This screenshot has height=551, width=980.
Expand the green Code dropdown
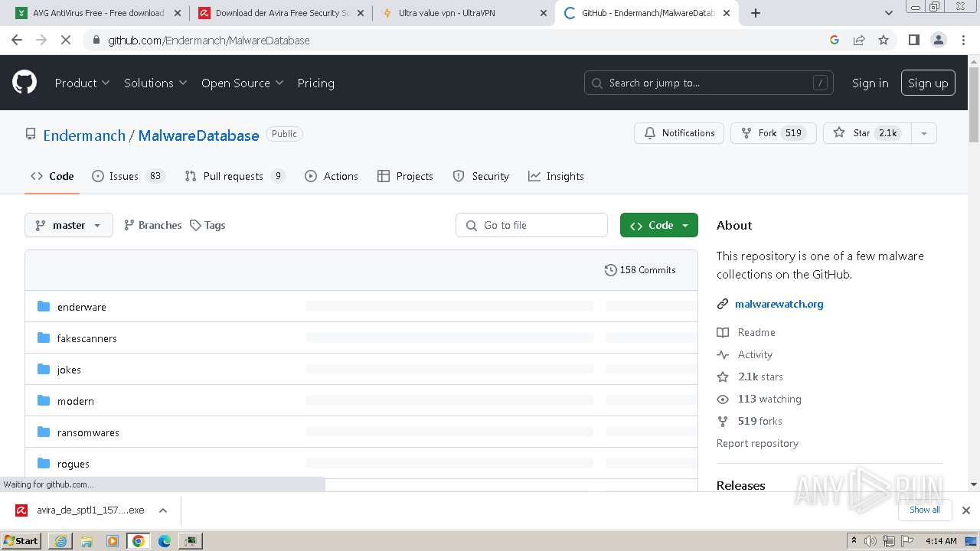pos(659,225)
